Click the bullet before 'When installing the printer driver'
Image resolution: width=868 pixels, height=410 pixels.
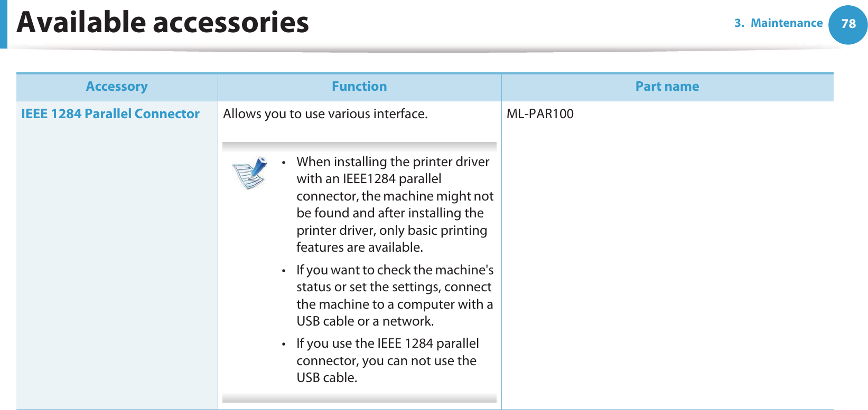[284, 163]
